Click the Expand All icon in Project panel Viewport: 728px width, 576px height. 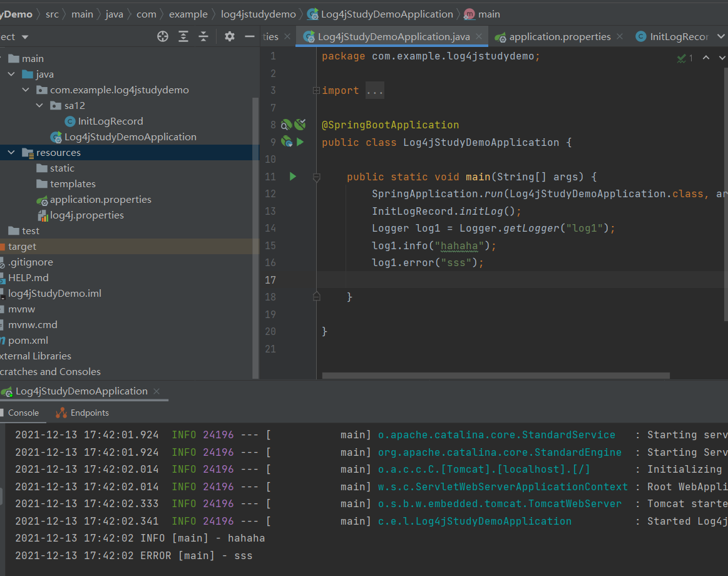(x=183, y=36)
